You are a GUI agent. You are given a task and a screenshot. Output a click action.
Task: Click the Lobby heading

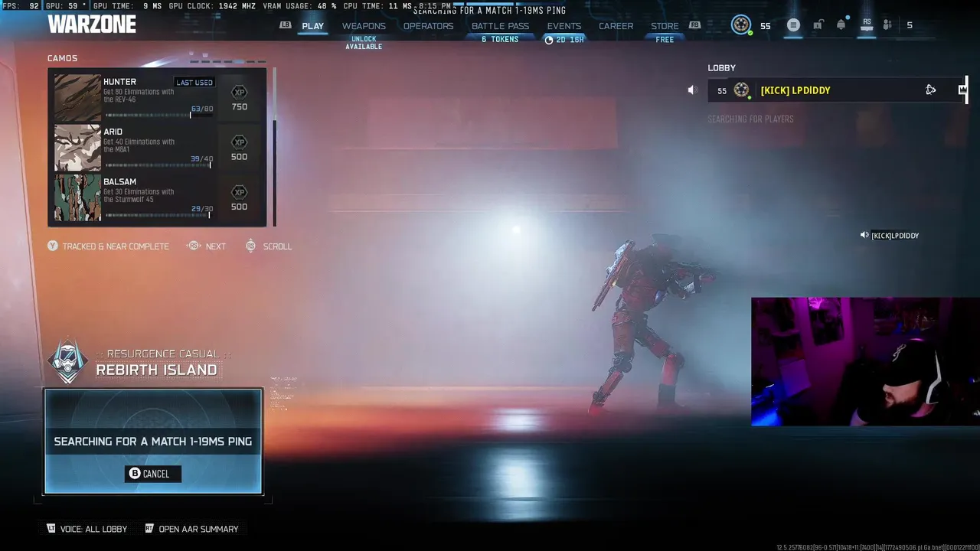pos(721,68)
